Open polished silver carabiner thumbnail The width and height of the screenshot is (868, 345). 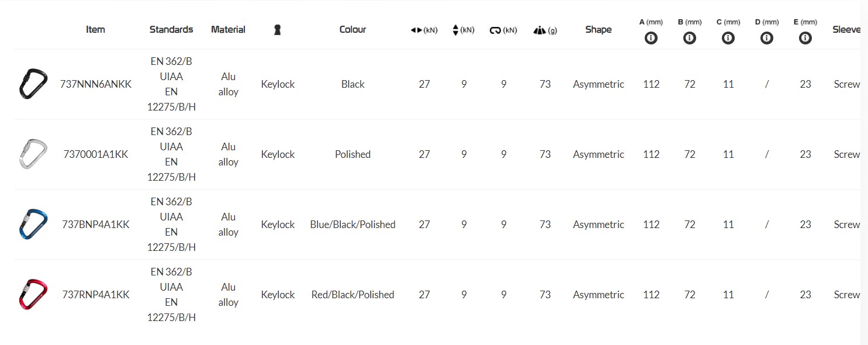click(x=33, y=154)
